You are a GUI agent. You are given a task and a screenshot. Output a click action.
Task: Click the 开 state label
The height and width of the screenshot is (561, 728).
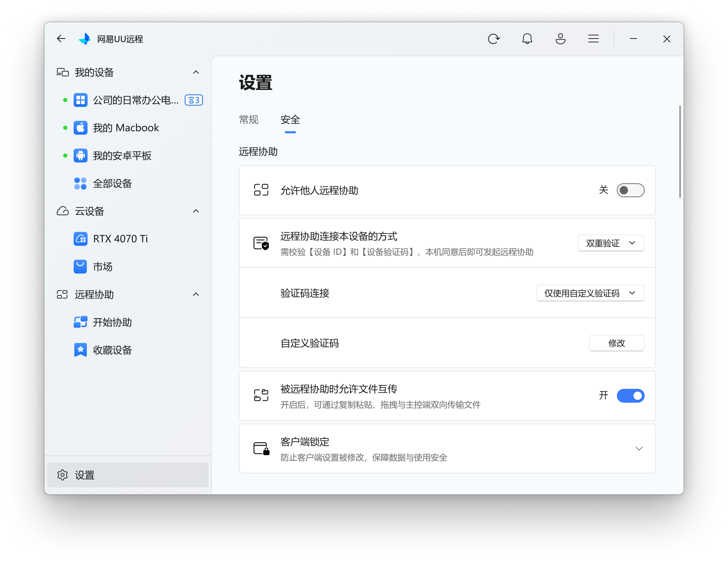point(603,395)
